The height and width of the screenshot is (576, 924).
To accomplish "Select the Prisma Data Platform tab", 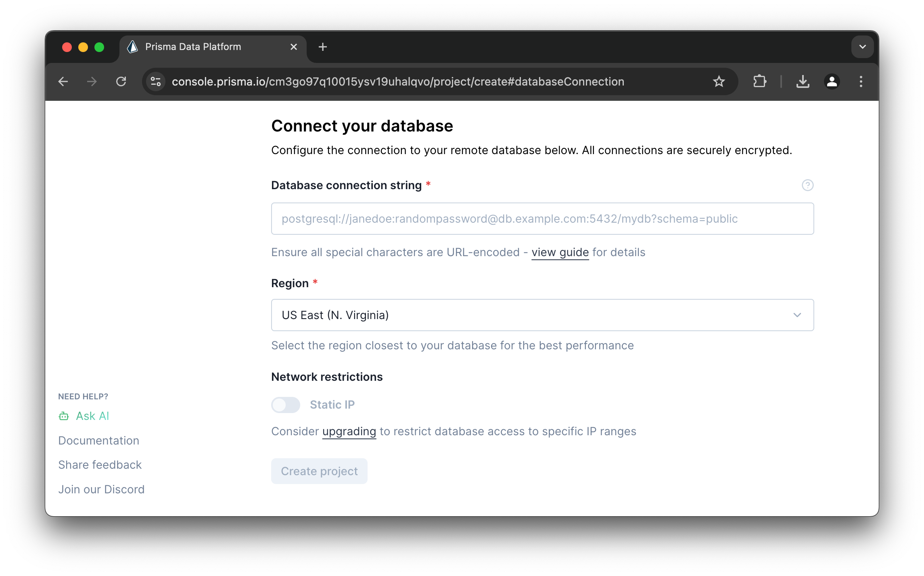I will (x=193, y=47).
